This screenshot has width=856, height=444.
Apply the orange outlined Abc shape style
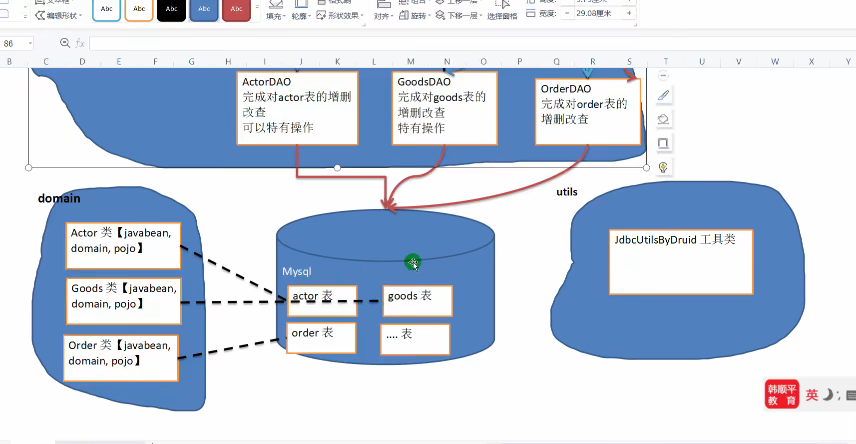(139, 9)
